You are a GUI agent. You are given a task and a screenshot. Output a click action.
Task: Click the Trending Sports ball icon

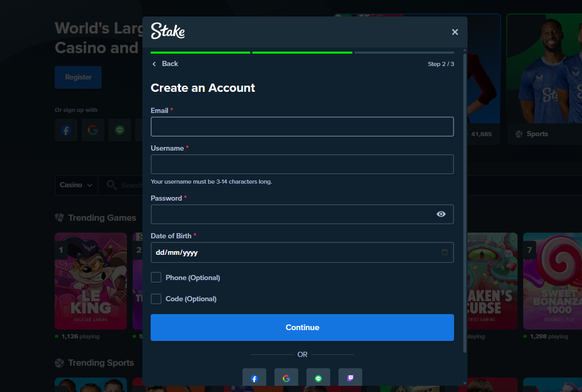tap(59, 363)
